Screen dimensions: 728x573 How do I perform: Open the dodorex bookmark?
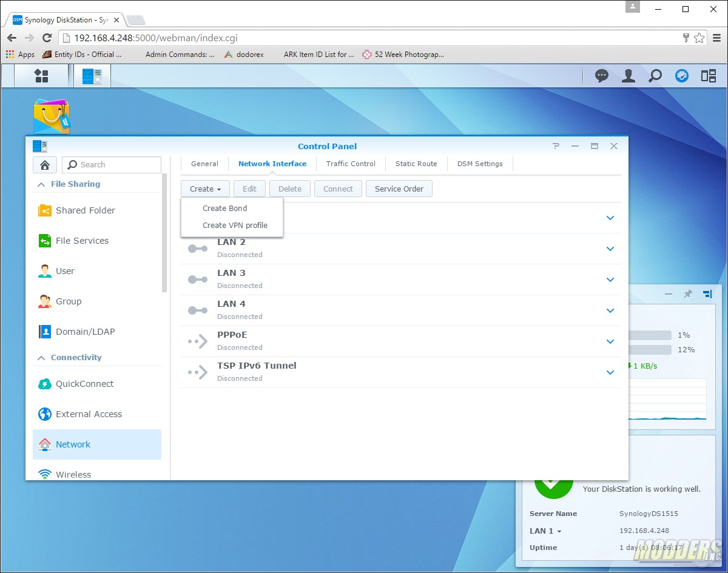point(243,54)
